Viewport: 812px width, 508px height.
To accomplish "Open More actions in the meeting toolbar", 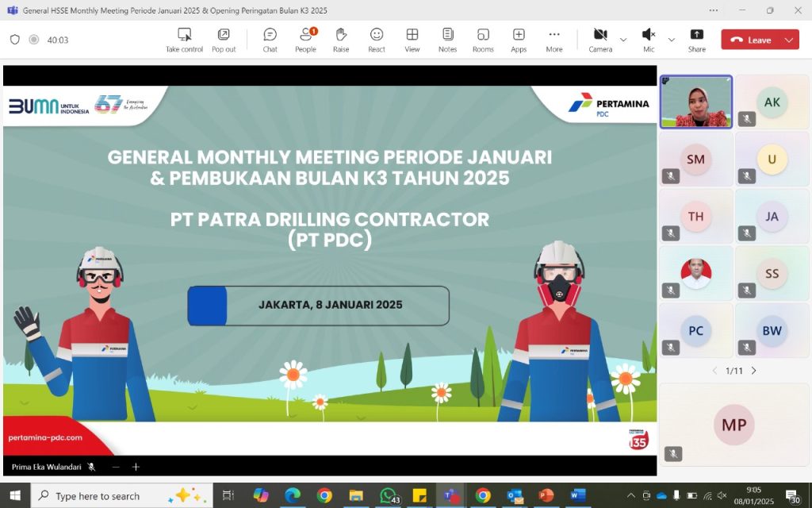I will pos(554,40).
